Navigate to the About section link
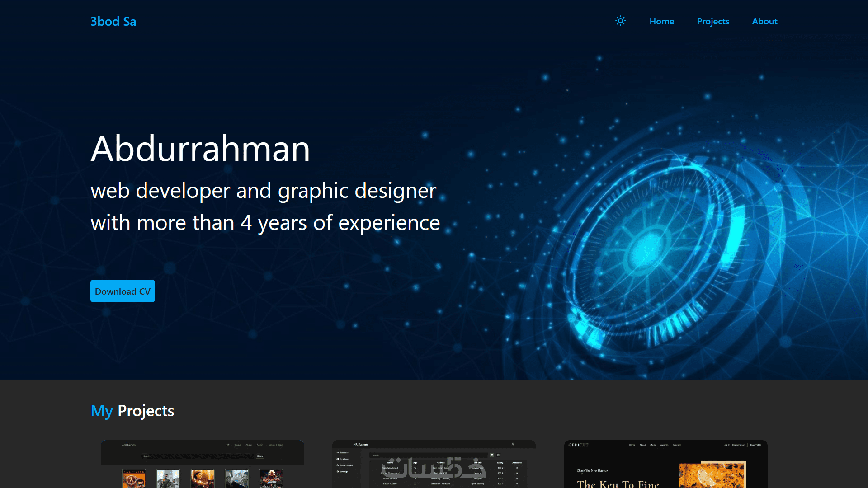Image resolution: width=868 pixels, height=488 pixels. (x=764, y=21)
